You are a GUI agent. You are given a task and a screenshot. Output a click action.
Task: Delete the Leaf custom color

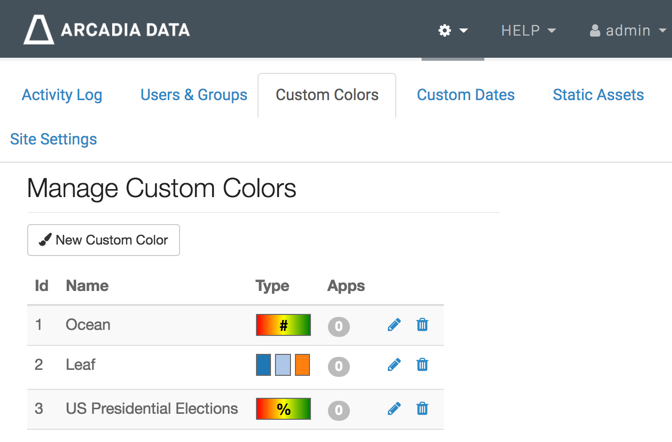coord(422,365)
